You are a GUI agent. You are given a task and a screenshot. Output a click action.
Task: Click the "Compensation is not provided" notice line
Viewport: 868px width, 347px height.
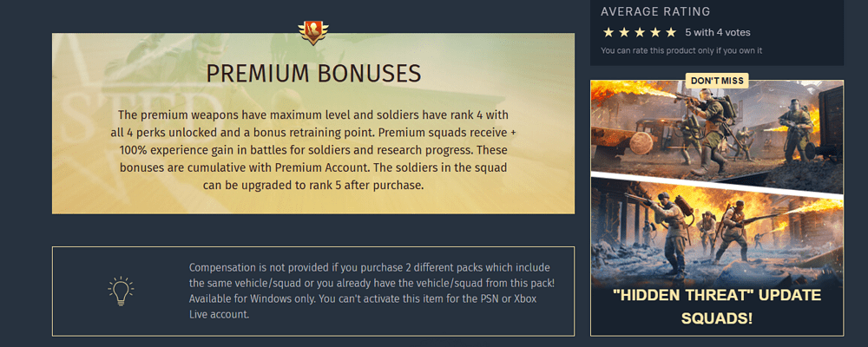(x=369, y=267)
